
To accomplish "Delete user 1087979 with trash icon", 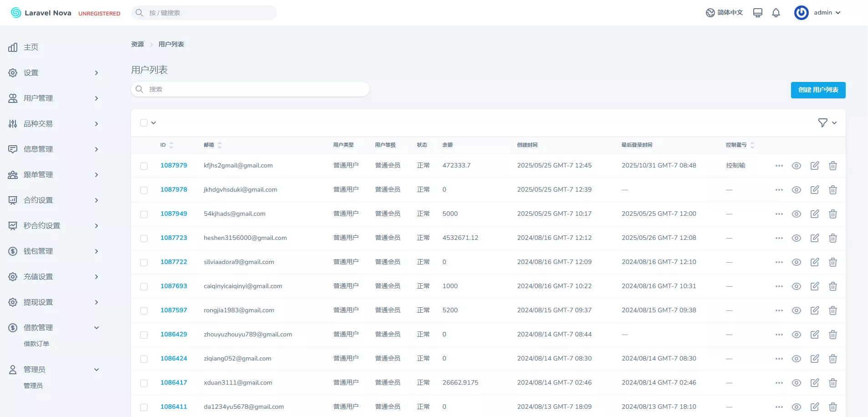I will tap(833, 166).
